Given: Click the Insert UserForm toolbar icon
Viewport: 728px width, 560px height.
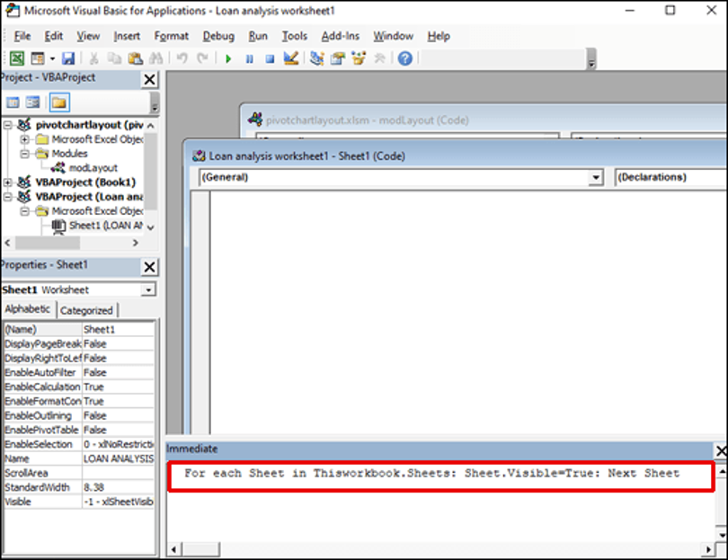Looking at the screenshot, I should coord(37,58).
